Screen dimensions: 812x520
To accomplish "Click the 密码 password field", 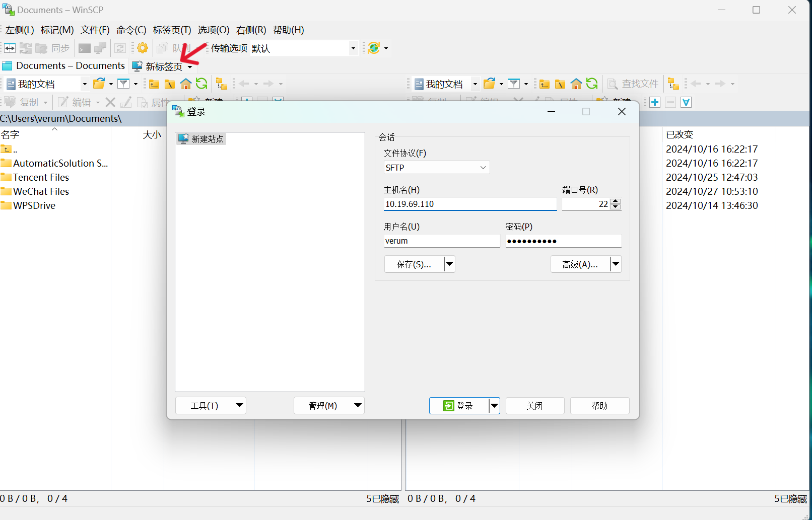I will pos(563,241).
